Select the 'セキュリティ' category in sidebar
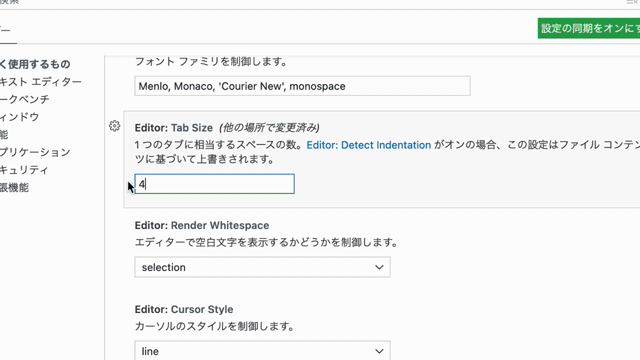 (x=24, y=170)
